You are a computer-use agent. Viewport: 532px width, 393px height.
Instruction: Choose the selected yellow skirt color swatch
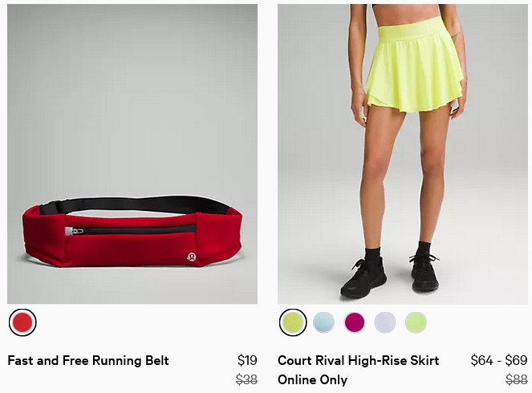tap(293, 322)
